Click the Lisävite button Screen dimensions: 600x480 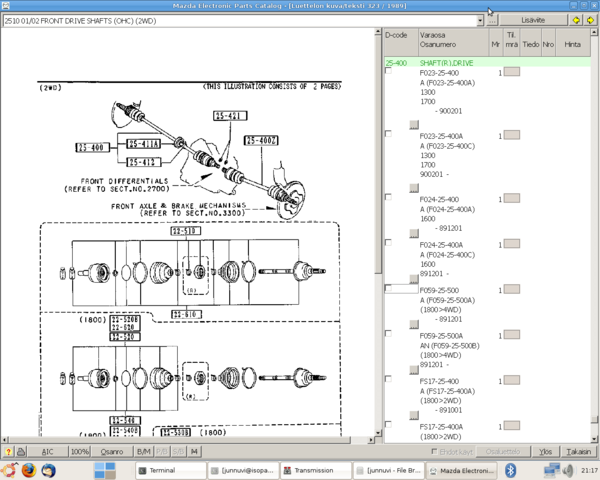[533, 20]
